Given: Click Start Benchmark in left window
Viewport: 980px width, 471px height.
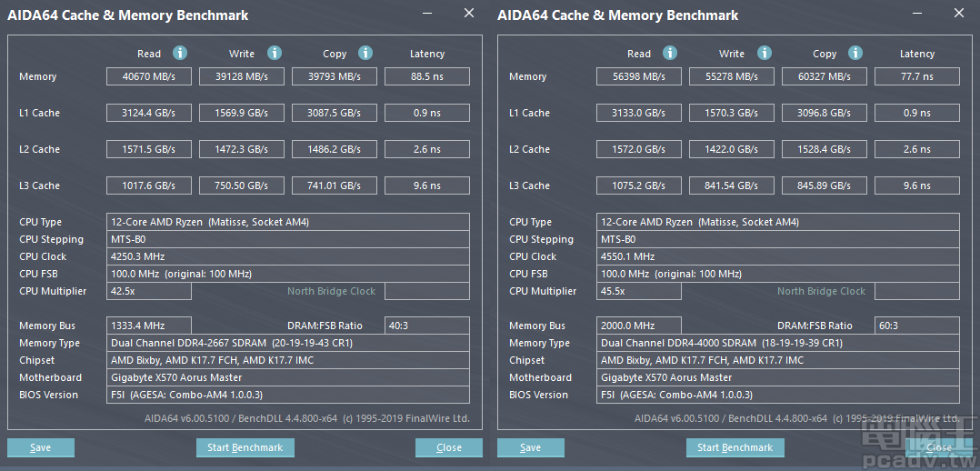Looking at the screenshot, I should point(245,447).
